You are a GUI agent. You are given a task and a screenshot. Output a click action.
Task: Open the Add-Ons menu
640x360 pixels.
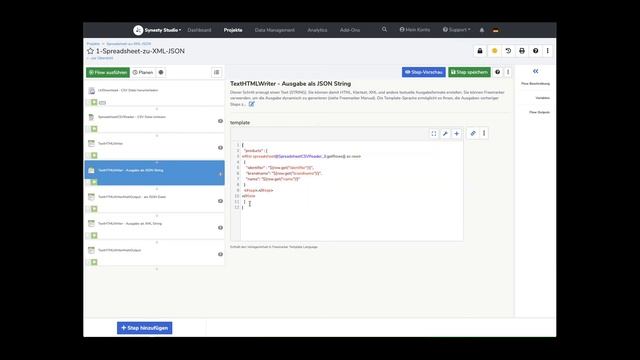tap(350, 30)
